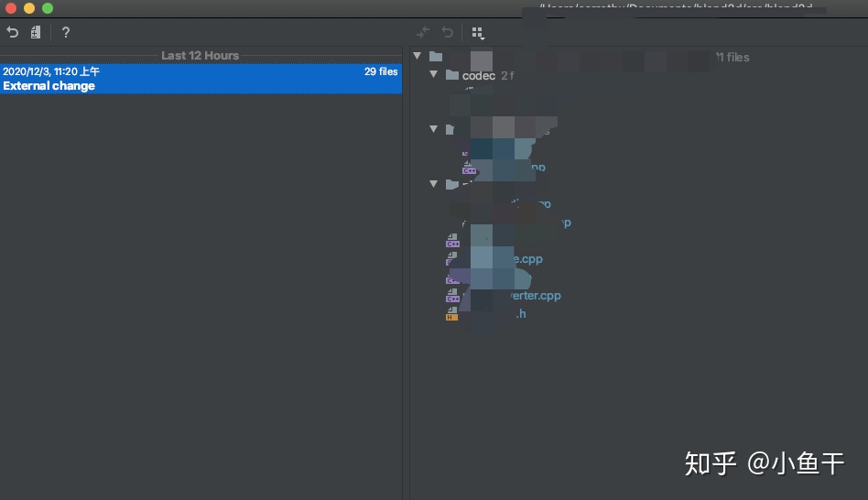Click the root folder icon

click(436, 57)
